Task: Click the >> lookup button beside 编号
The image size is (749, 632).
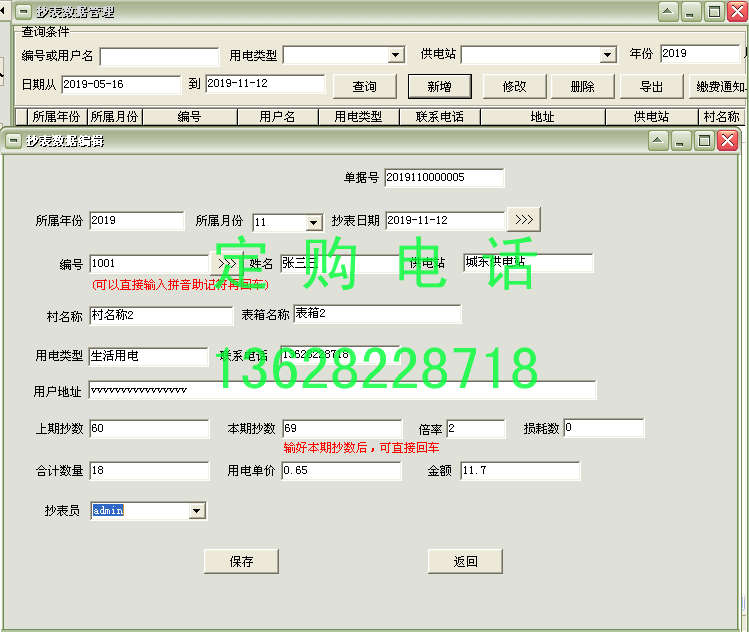Action: 226,263
